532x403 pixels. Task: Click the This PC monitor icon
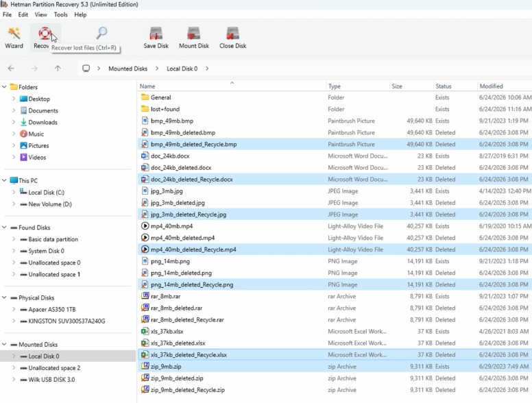pyautogui.click(x=14, y=180)
